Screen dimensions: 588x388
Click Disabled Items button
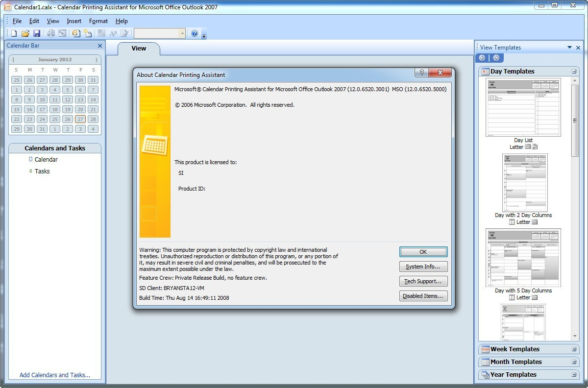point(423,296)
